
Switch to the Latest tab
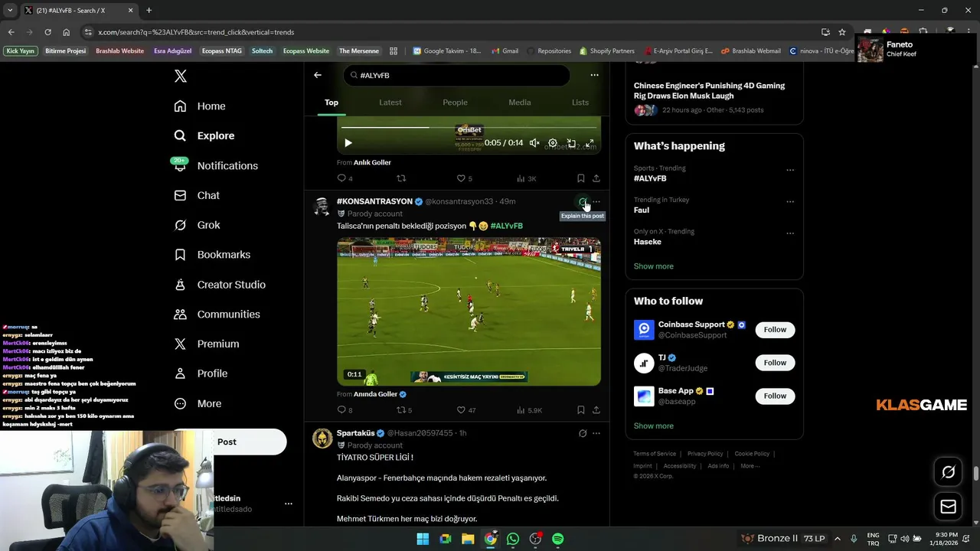pos(390,103)
